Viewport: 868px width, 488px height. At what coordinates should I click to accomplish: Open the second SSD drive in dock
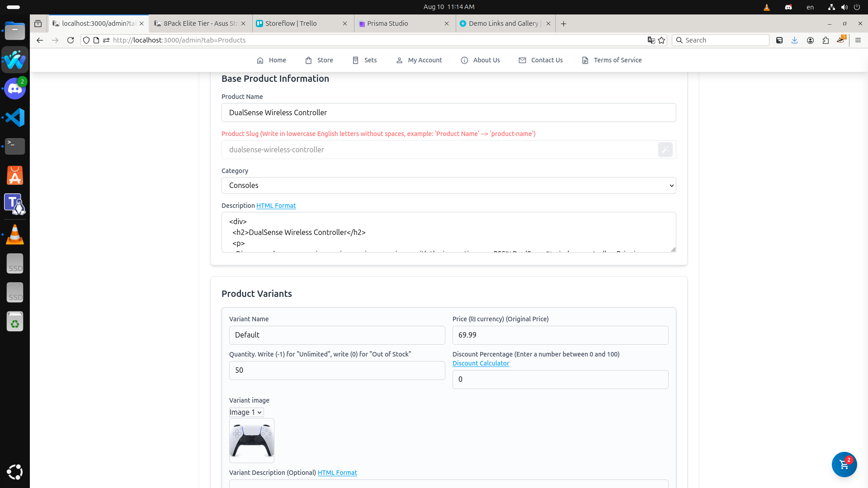click(15, 292)
